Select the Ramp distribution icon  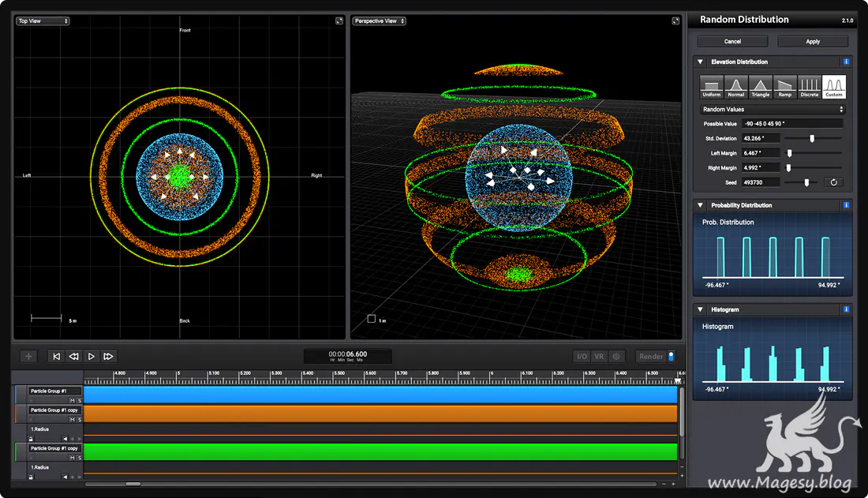point(785,87)
